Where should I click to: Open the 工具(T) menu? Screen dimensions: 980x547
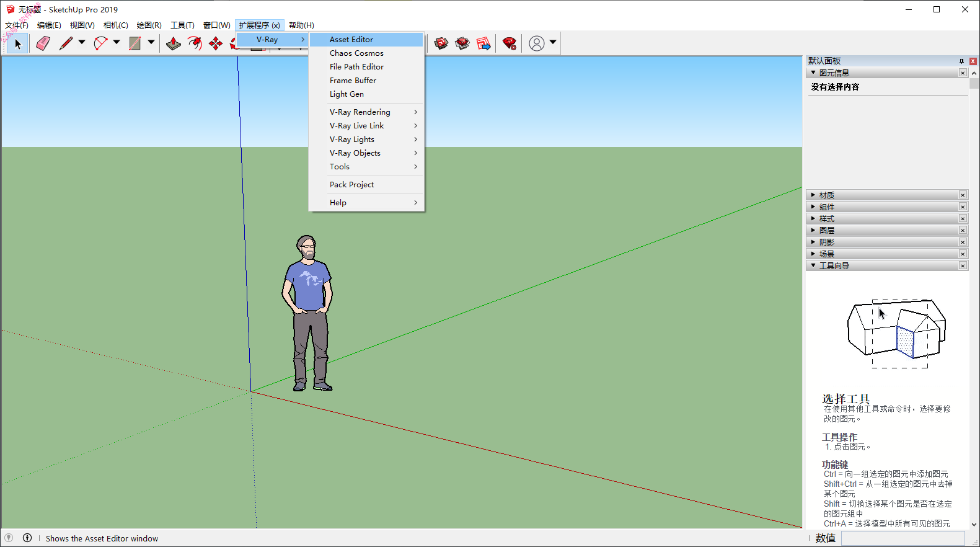[x=183, y=25]
